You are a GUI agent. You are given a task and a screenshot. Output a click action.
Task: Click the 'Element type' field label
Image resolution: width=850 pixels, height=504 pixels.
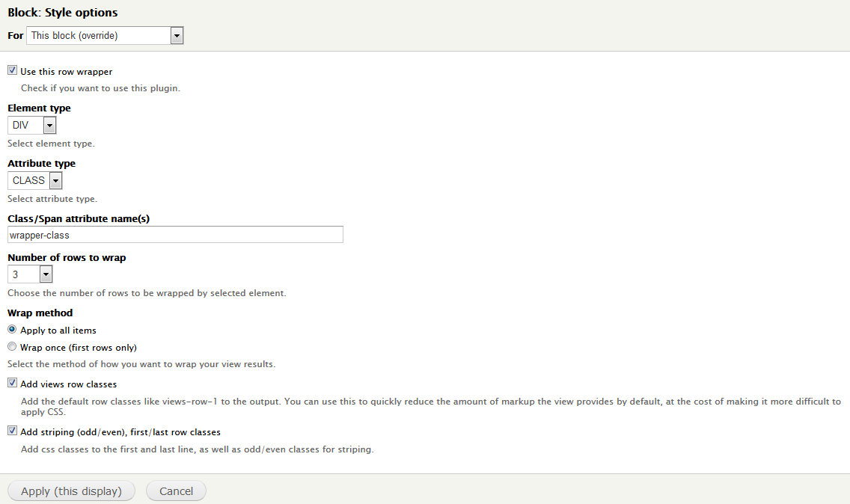pyautogui.click(x=39, y=108)
